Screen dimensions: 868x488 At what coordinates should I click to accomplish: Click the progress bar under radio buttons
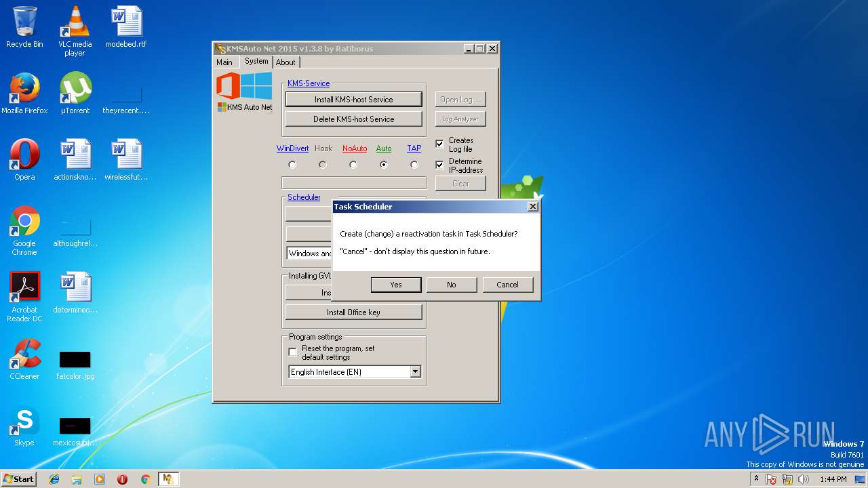click(x=354, y=182)
